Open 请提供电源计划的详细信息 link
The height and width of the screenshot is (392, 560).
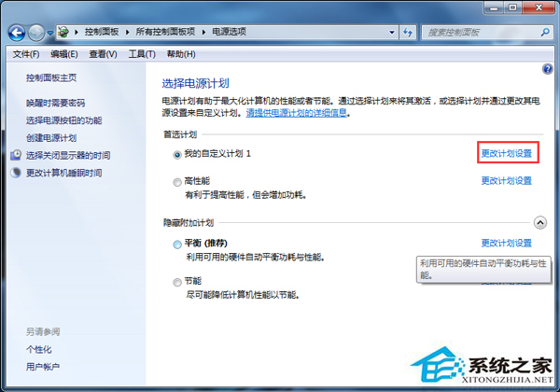click(x=297, y=113)
